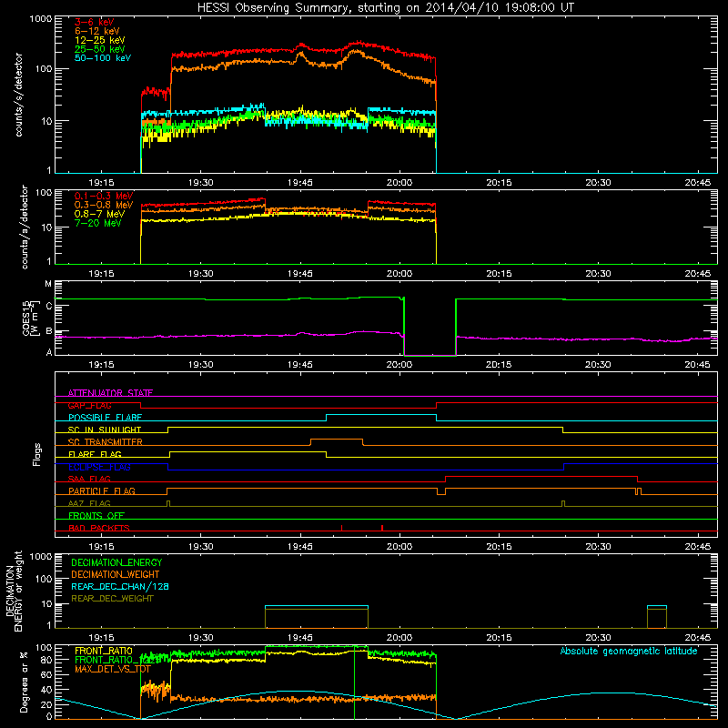The width and height of the screenshot is (728, 728).
Task: Click the AA7_FLAG label
Action: (89, 503)
